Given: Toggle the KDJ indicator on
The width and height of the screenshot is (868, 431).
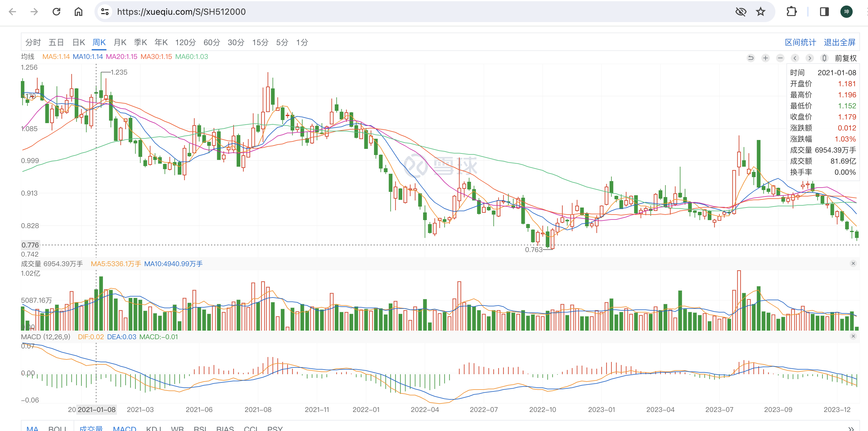Looking at the screenshot, I should coord(154,428).
